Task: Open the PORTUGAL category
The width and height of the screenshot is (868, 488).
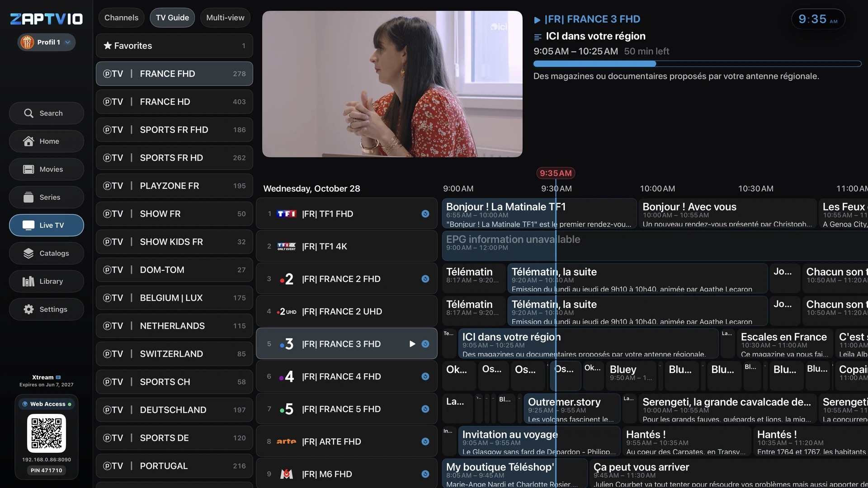Action: tap(175, 466)
